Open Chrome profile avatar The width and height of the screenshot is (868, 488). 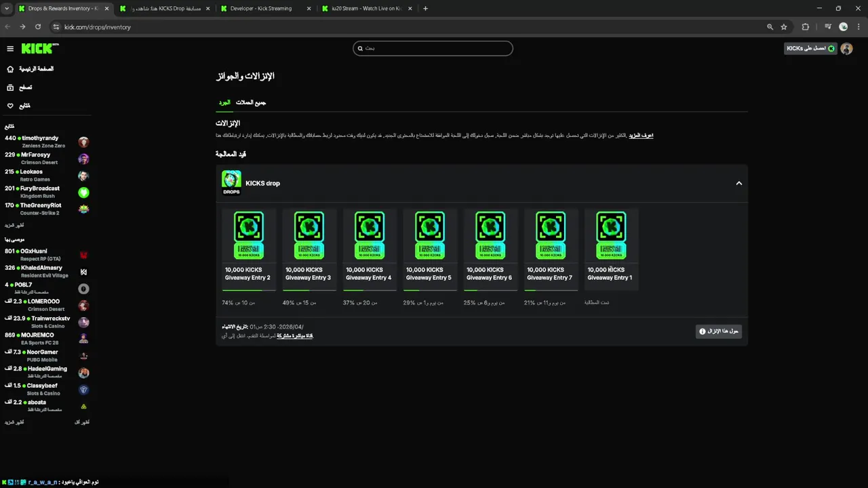click(x=844, y=27)
